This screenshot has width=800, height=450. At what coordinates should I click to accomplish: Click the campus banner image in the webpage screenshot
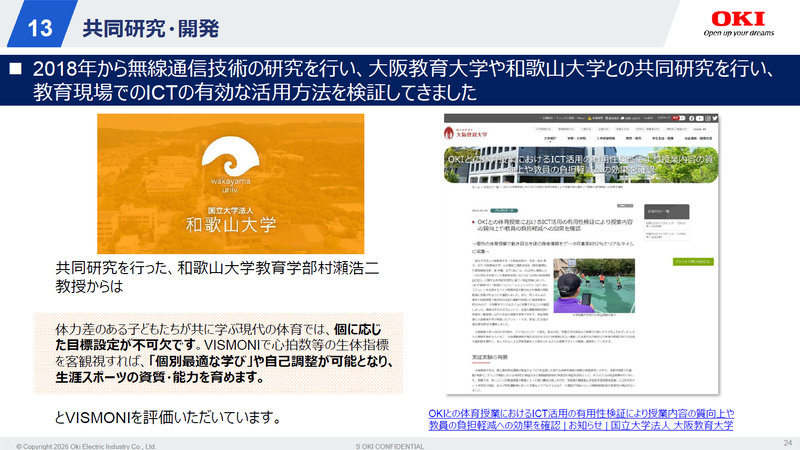coord(581,165)
